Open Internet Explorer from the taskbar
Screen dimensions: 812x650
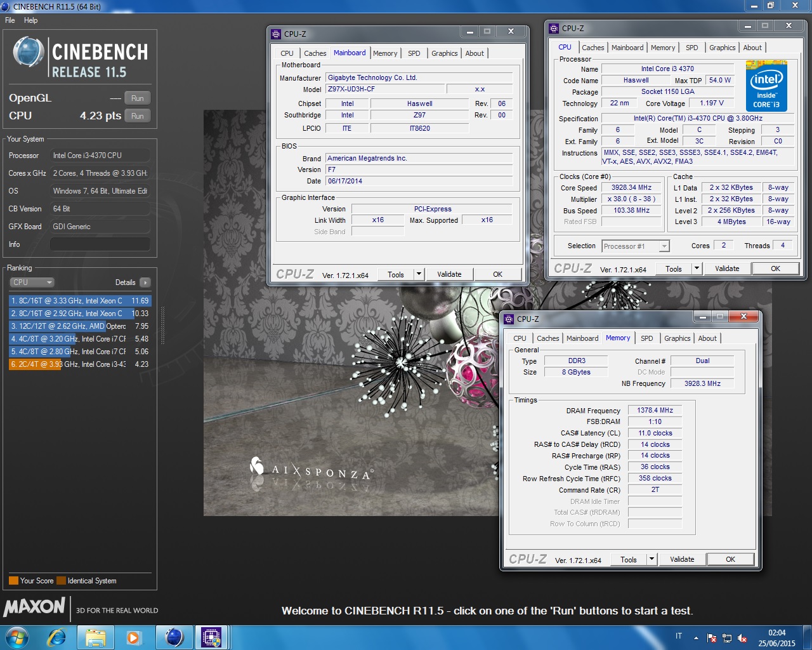(57, 637)
